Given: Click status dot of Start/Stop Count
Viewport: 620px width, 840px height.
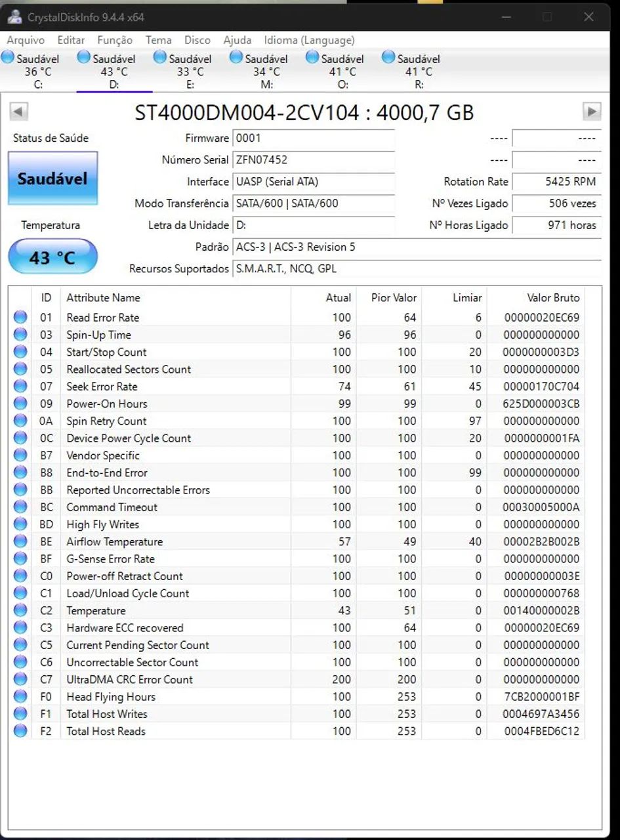Looking at the screenshot, I should (20, 352).
